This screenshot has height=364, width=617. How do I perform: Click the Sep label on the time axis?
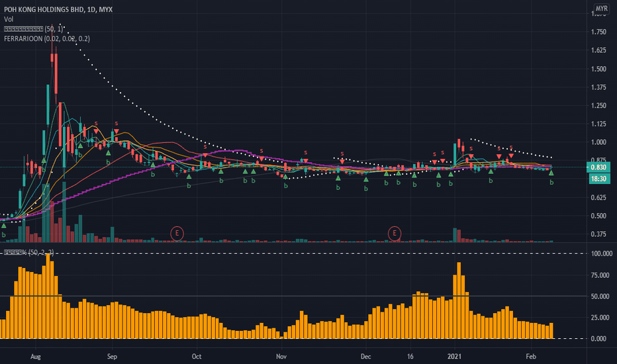[112, 357]
